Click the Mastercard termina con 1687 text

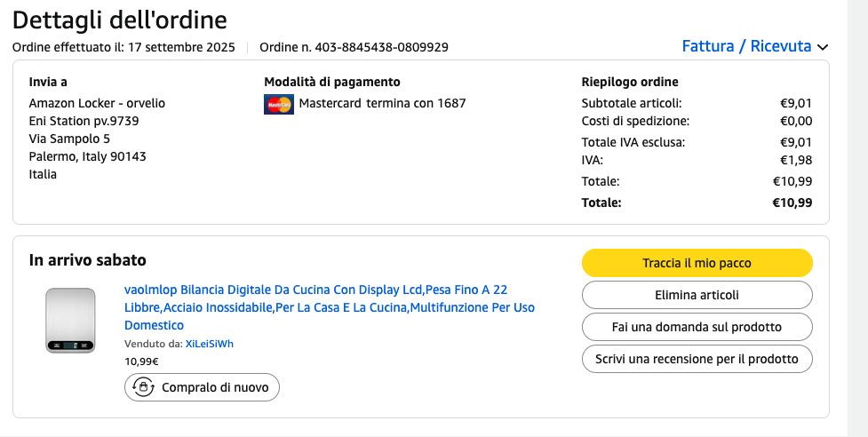tap(382, 103)
